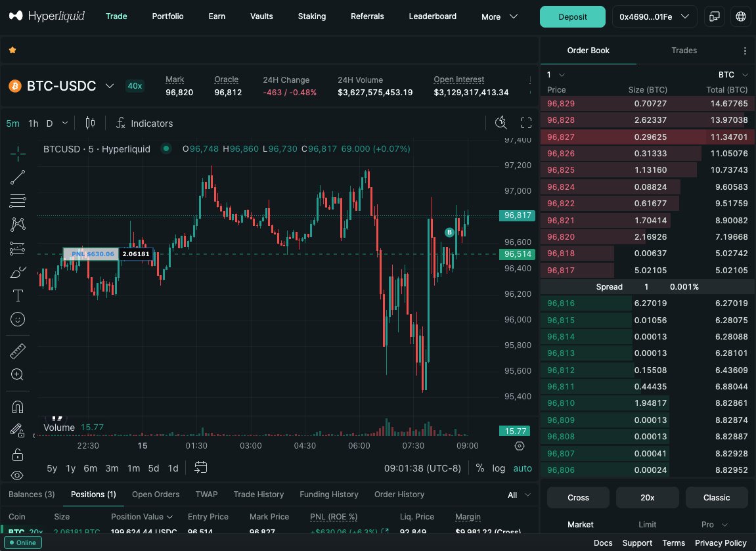
Task: Open order book options three-dot menu
Action: pos(745,51)
